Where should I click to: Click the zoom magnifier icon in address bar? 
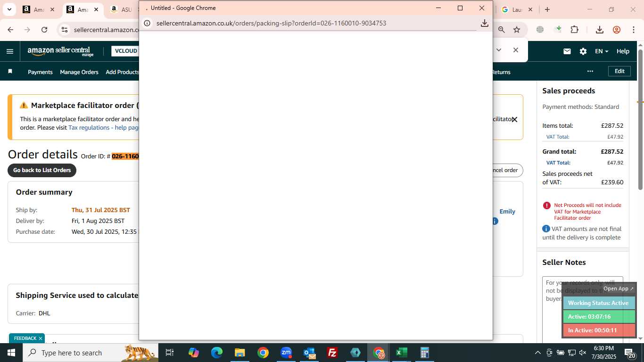tap(502, 30)
